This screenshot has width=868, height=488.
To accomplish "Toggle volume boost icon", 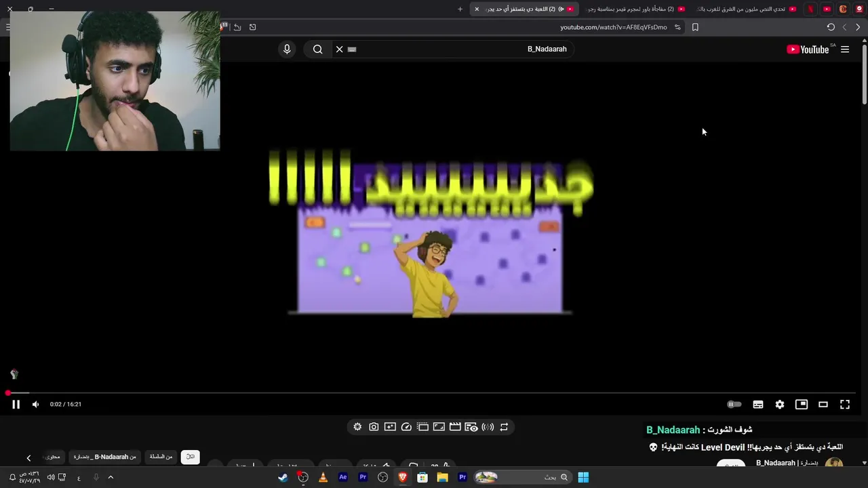I will click(x=488, y=427).
